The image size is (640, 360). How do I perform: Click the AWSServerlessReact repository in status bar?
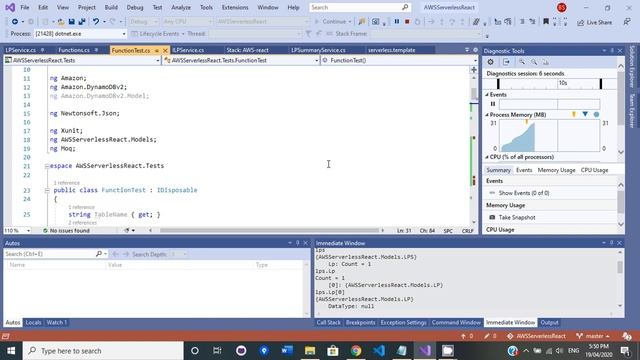tap(537, 336)
